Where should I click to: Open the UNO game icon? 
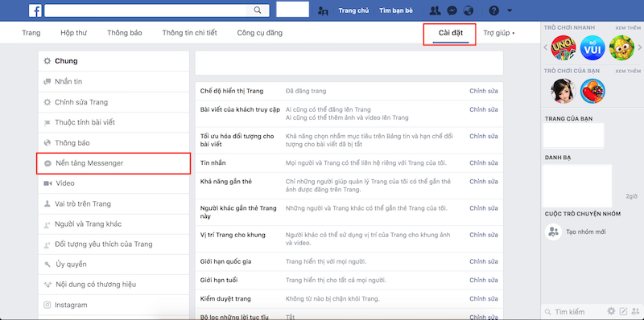[x=563, y=47]
